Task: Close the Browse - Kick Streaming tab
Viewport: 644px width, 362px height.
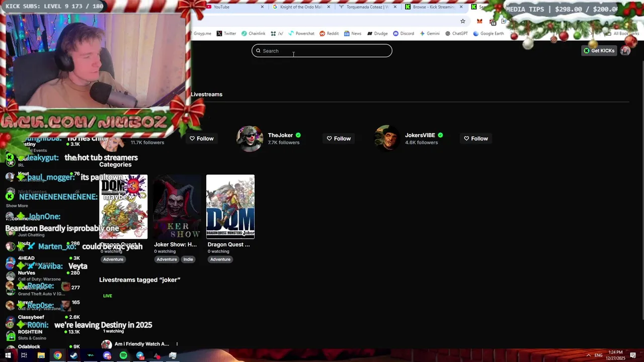Action: pyautogui.click(x=461, y=7)
